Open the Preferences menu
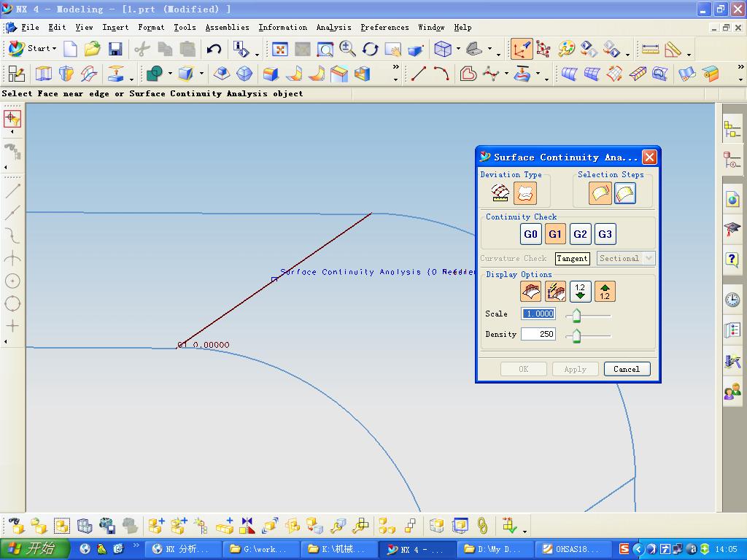The image size is (747, 560). tap(384, 27)
